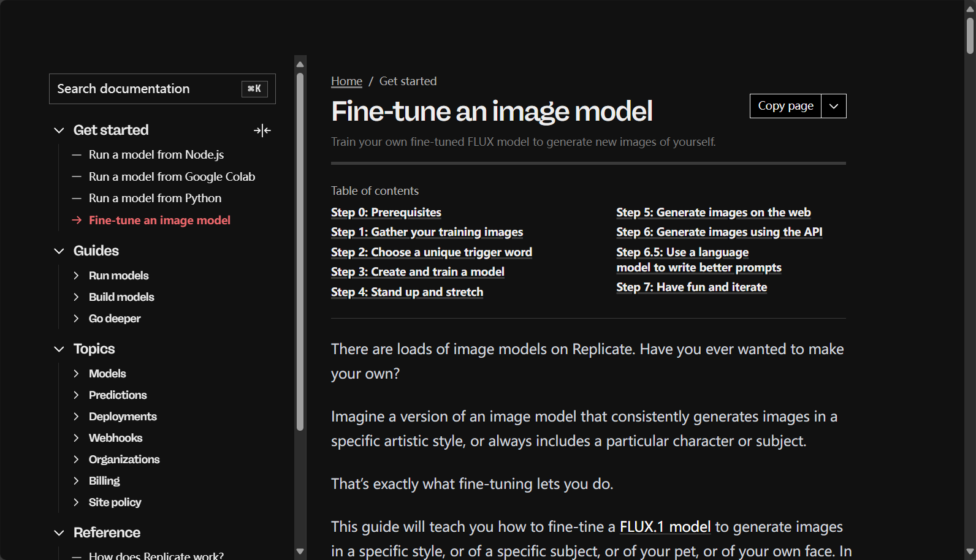Click the collapse-all sidebar icon beside Get started
976x560 pixels.
click(x=262, y=131)
